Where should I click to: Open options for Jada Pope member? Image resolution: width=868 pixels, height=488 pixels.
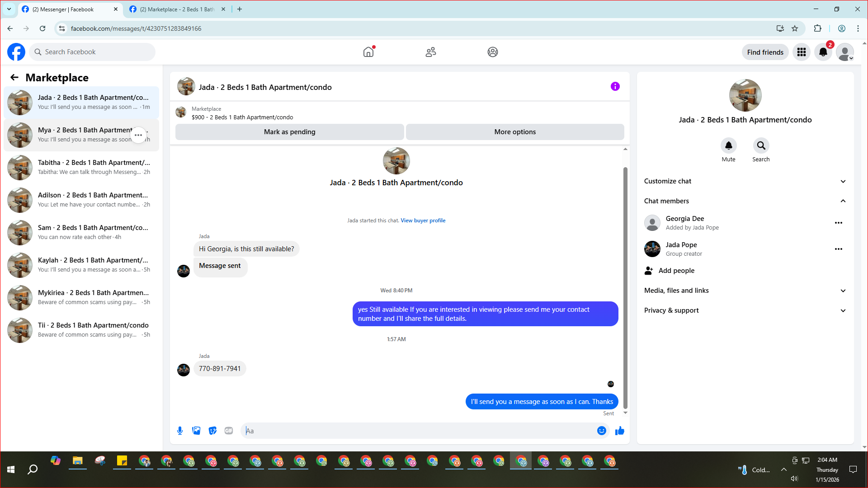[x=838, y=249]
